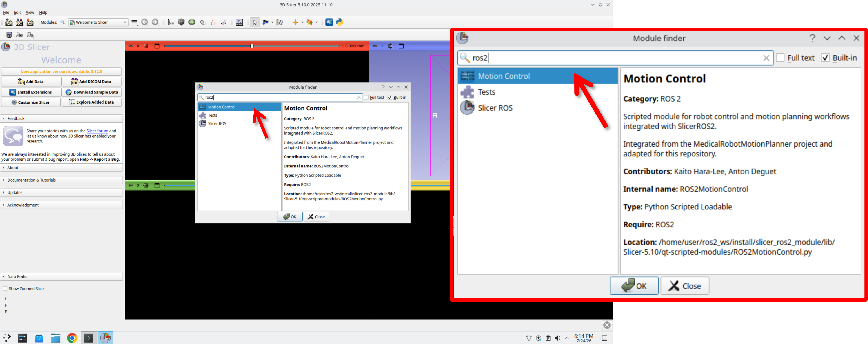Open the View menu
The image size is (868, 345).
pos(30,12)
